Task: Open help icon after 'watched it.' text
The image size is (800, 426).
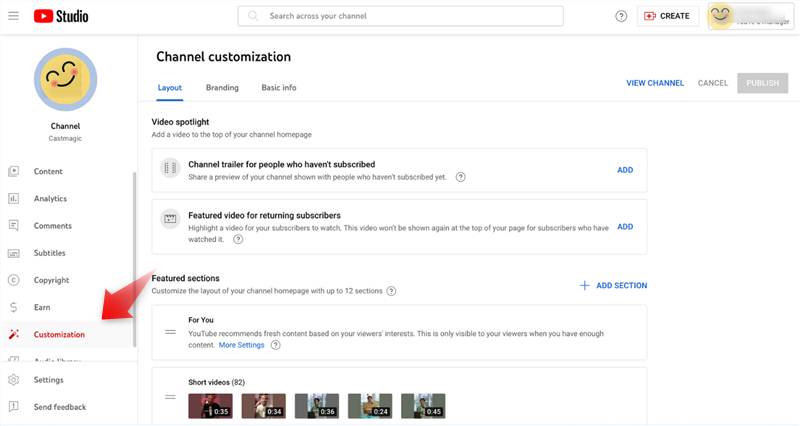Action: [x=238, y=239]
